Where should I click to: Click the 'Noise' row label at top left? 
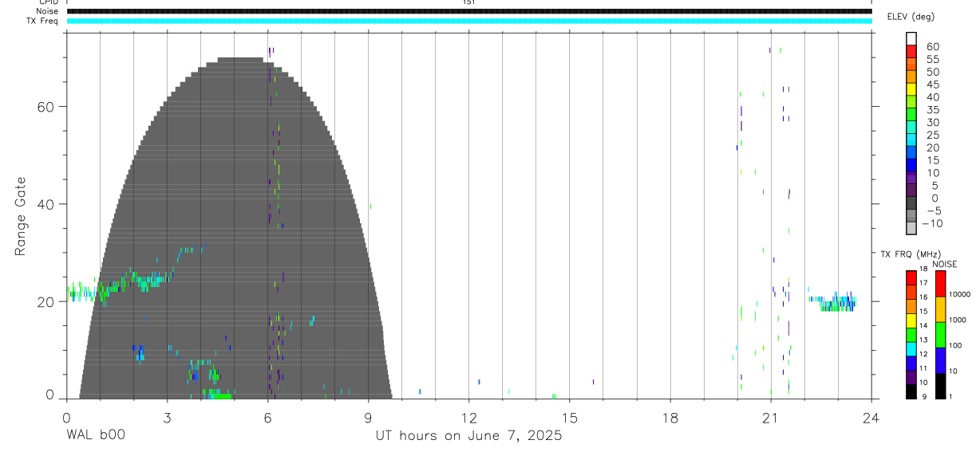[48, 11]
